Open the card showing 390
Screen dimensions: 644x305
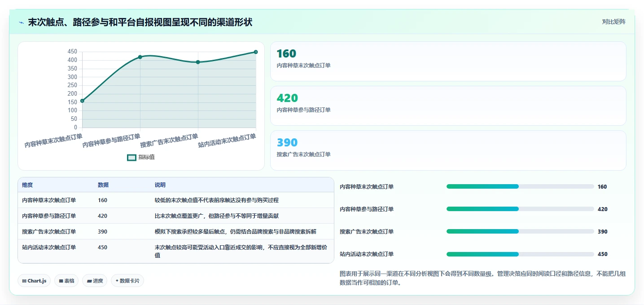pos(448,150)
